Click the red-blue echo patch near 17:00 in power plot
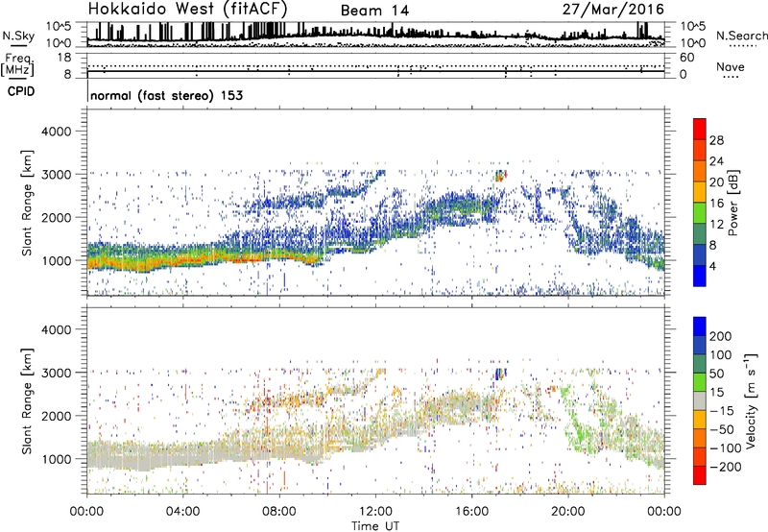Image resolution: width=768 pixels, height=532 pixels. (x=500, y=176)
